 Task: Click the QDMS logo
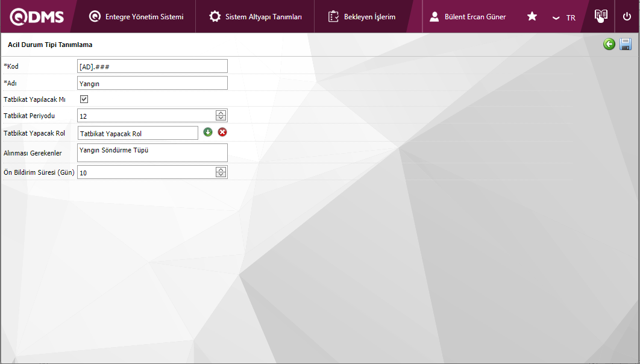click(x=37, y=17)
